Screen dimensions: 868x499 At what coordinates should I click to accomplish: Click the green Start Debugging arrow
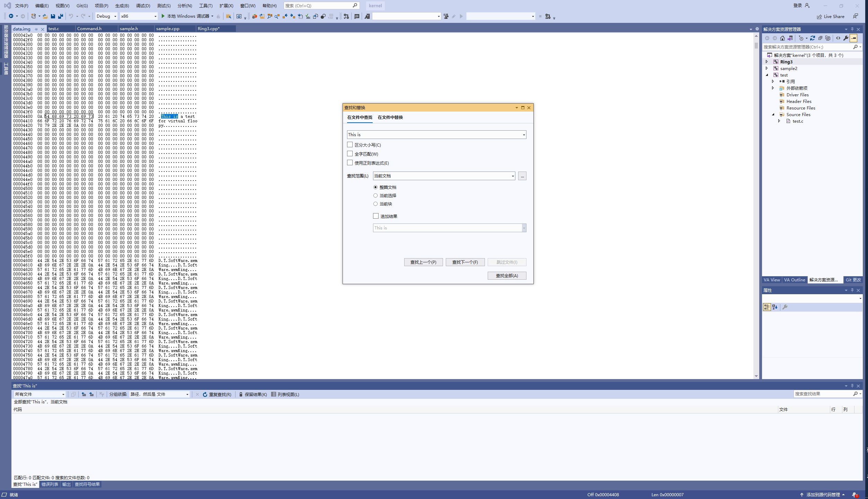[x=163, y=16]
